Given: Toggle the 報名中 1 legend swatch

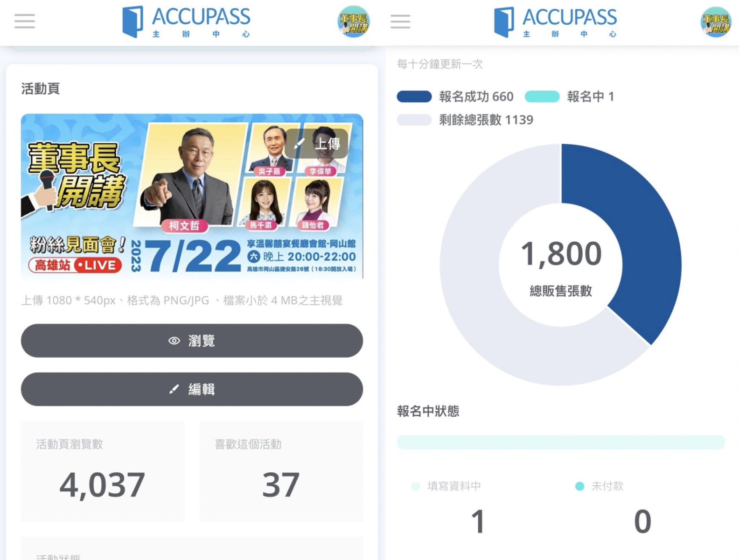Looking at the screenshot, I should coord(542,97).
